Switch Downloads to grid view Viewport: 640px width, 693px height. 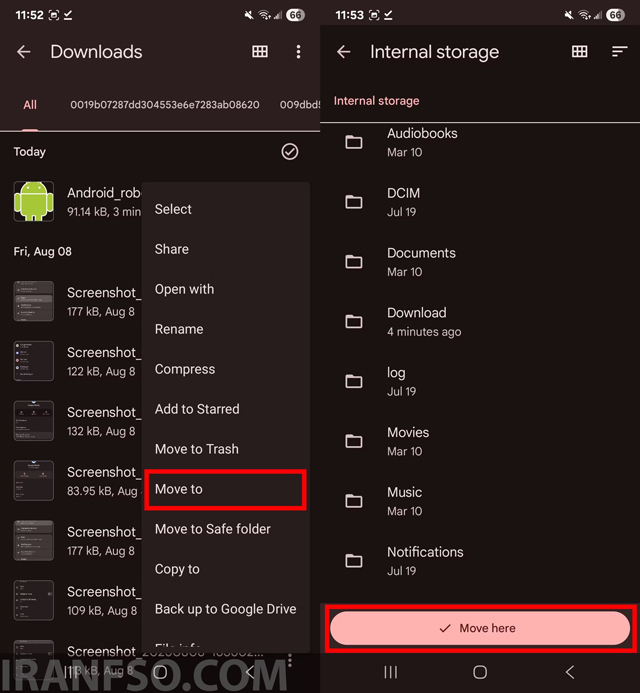(x=260, y=52)
